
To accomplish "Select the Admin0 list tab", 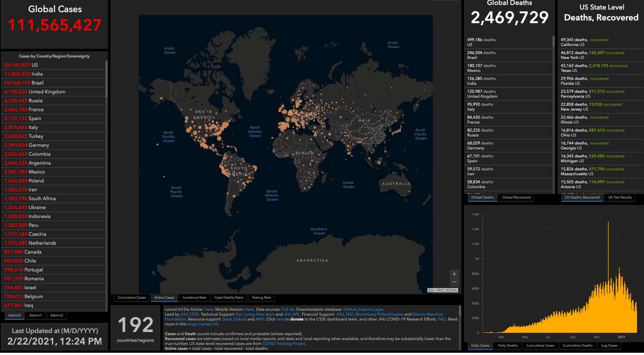I will coord(14,315).
